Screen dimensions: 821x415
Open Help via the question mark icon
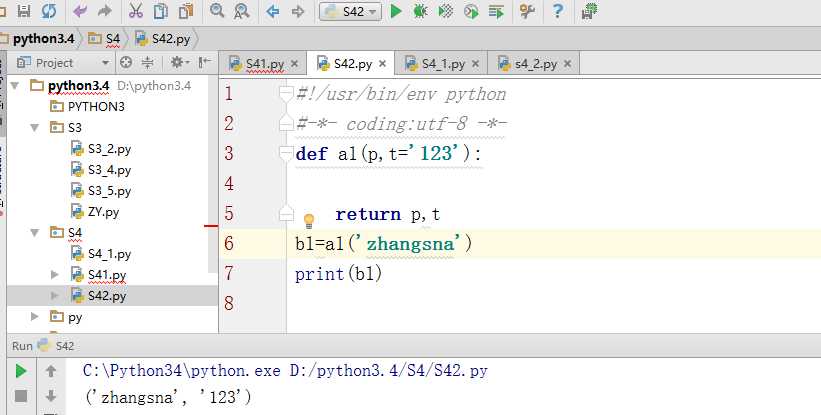point(558,11)
